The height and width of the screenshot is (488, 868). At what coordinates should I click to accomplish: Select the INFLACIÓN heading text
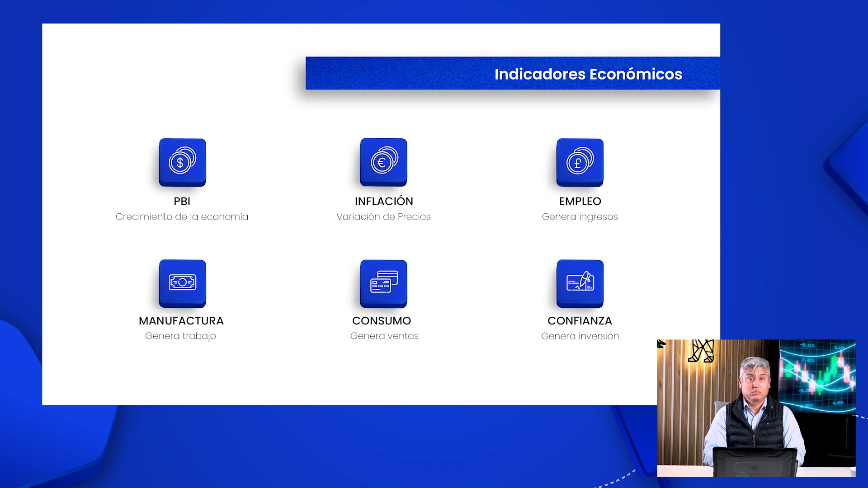click(x=383, y=201)
